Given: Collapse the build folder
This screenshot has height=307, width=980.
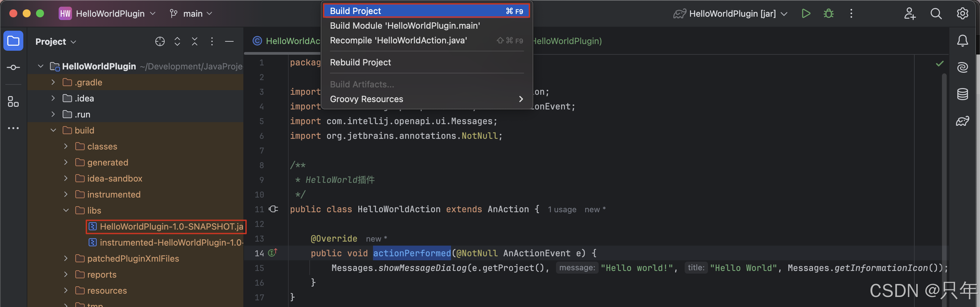Looking at the screenshot, I should [53, 130].
